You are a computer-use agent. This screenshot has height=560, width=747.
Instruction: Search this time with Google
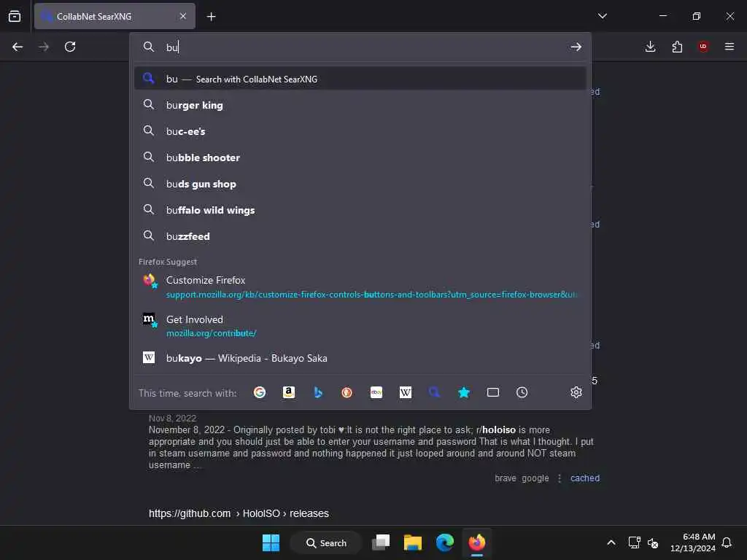(x=260, y=392)
